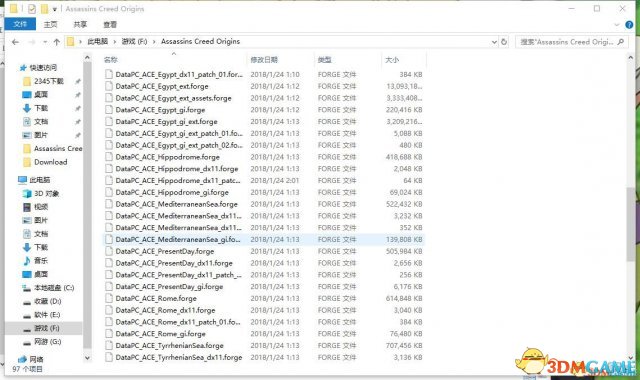This screenshot has width=640, height=380.
Task: Select 快速访问 in the navigation pane
Action: point(43,68)
